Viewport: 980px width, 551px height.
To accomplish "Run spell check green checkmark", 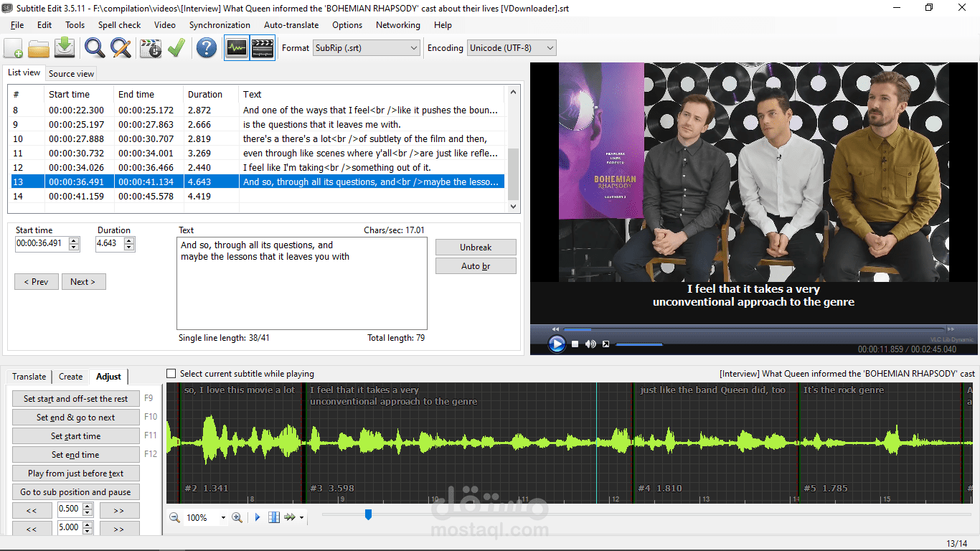I will point(176,48).
